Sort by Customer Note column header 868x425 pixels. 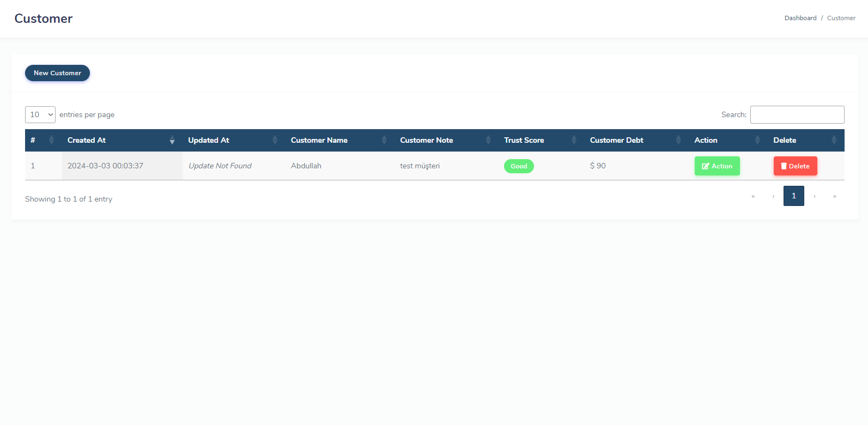click(x=426, y=140)
